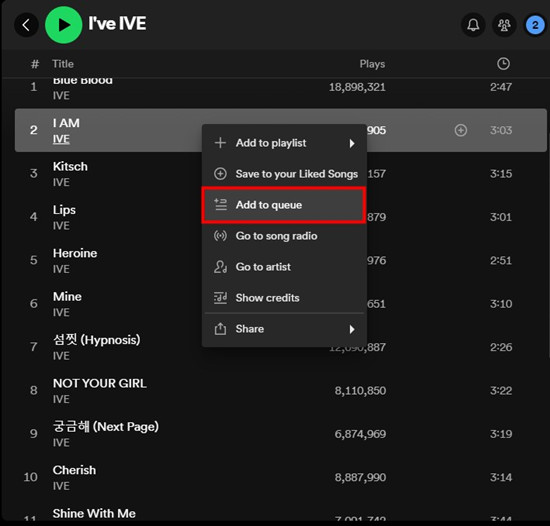The height and width of the screenshot is (526, 550).
Task: Click the credits icon beside Show credits
Action: (x=220, y=298)
